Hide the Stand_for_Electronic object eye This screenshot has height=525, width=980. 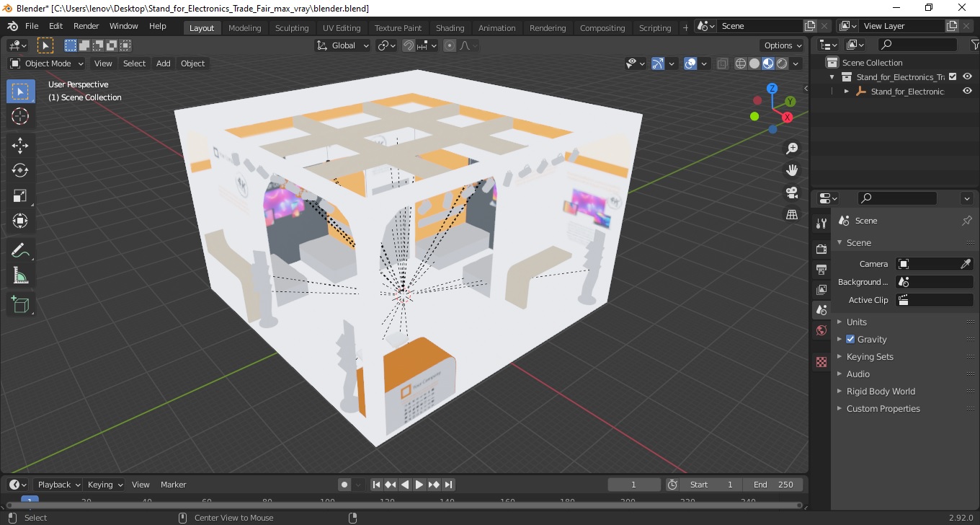pos(967,91)
